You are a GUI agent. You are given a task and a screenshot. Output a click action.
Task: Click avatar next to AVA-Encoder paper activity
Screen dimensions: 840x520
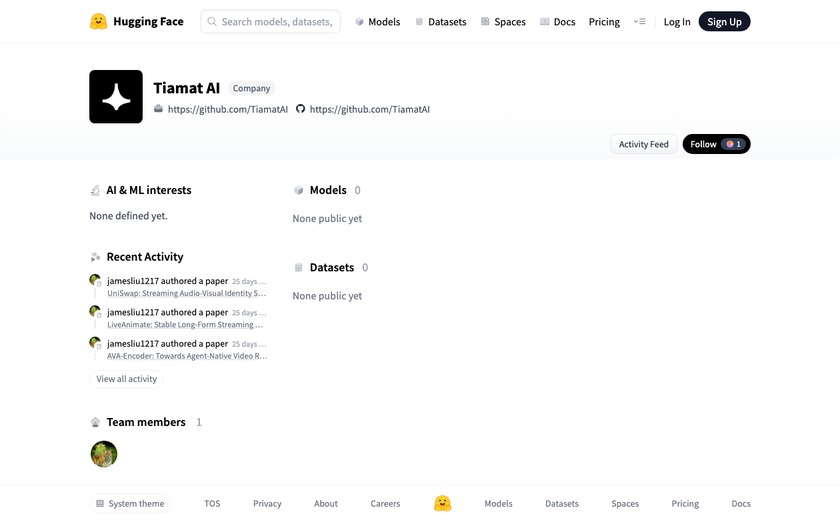tap(95, 343)
